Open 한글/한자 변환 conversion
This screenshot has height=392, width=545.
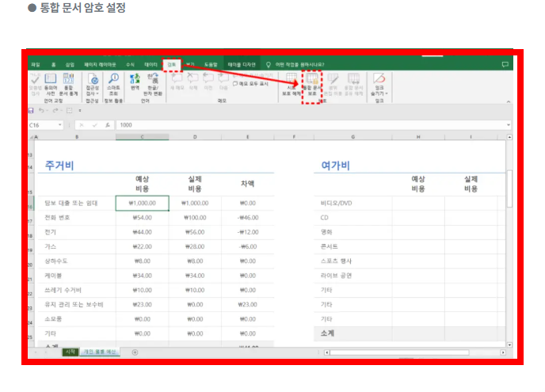(x=153, y=85)
